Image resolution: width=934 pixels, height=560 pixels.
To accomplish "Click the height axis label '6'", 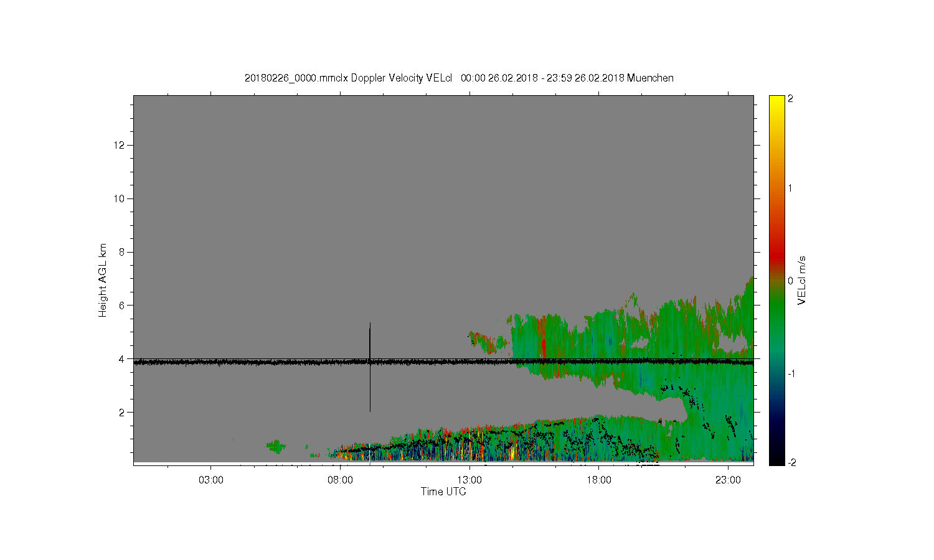I will pyautogui.click(x=123, y=306).
